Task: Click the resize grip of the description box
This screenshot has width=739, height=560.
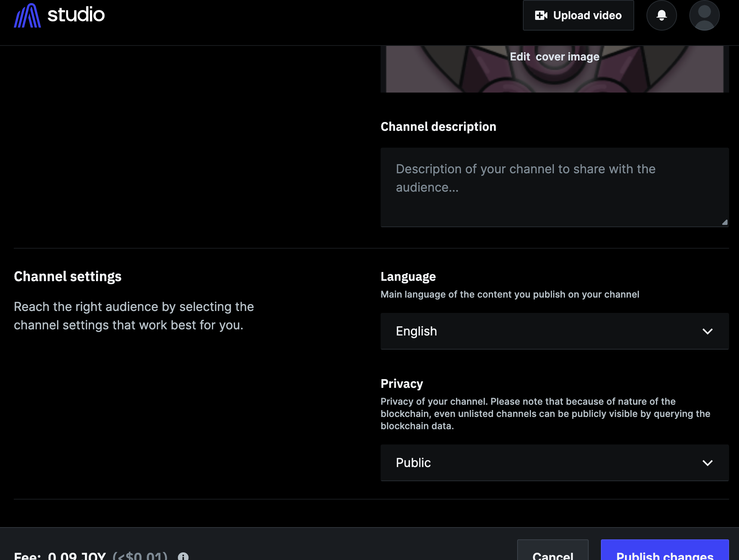Action: click(x=725, y=221)
